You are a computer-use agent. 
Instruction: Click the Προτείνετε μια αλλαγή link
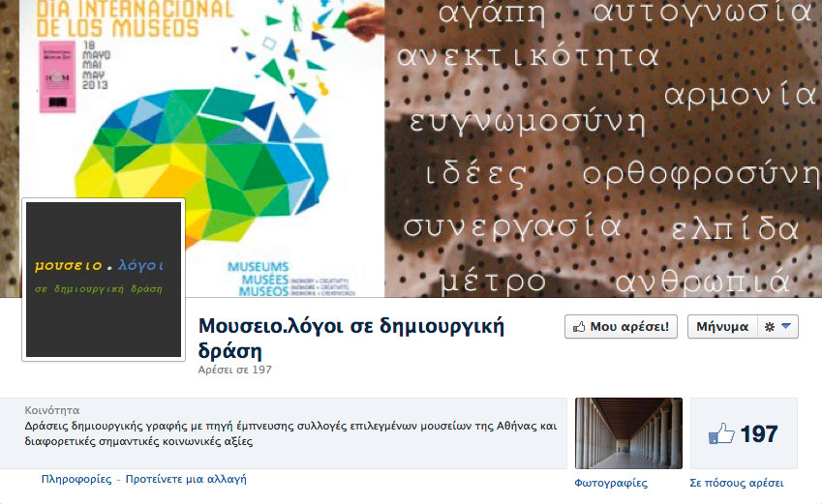pos(186,480)
